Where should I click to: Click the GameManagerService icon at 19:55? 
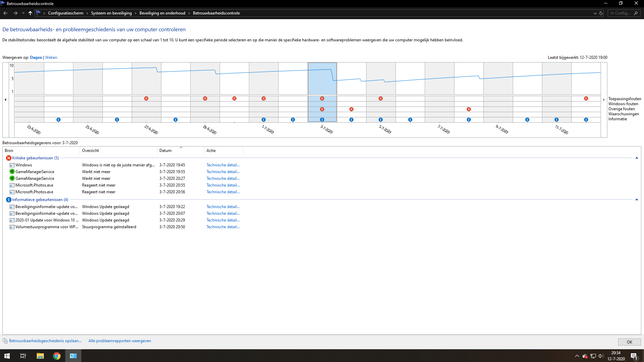12,172
